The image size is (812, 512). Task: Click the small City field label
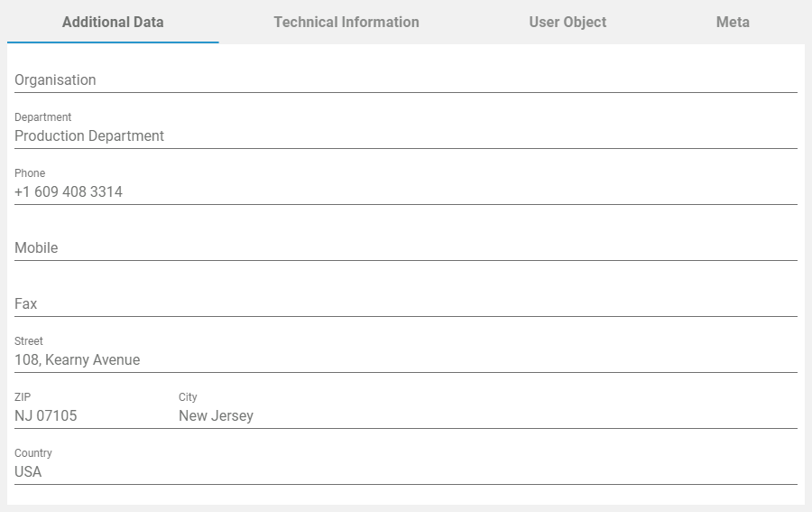tap(188, 397)
